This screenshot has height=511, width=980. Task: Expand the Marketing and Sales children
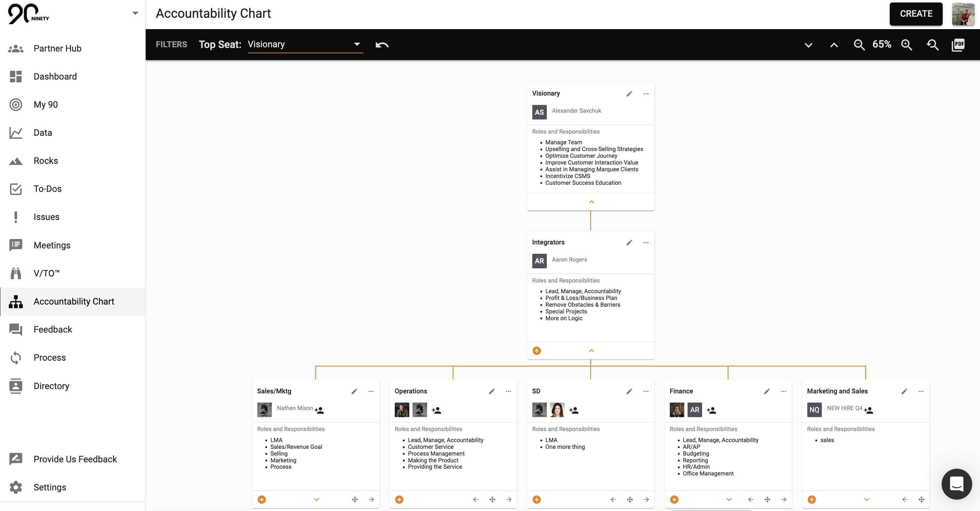867,499
